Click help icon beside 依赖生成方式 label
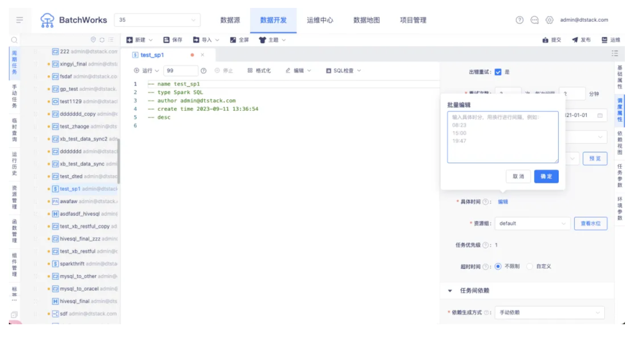Viewport: 644px width, 341px height. pos(486,313)
